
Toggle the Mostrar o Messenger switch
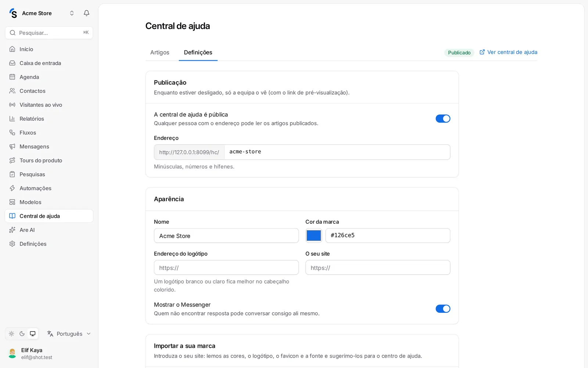click(443, 309)
